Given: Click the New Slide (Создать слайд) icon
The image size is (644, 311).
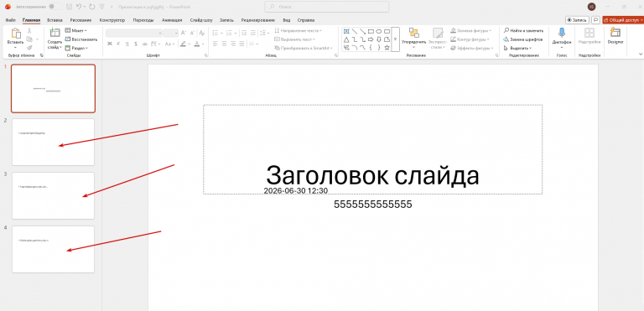Looking at the screenshot, I should 55,33.
